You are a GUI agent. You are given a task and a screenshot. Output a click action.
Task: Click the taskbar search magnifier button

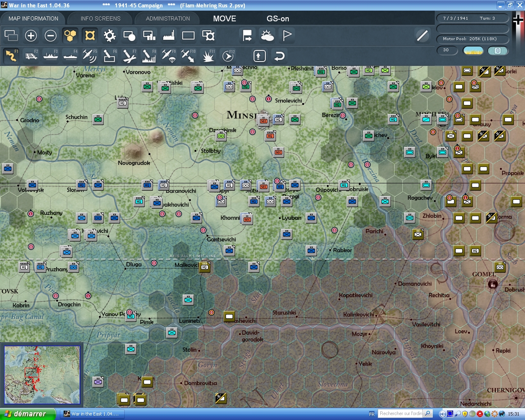428,413
